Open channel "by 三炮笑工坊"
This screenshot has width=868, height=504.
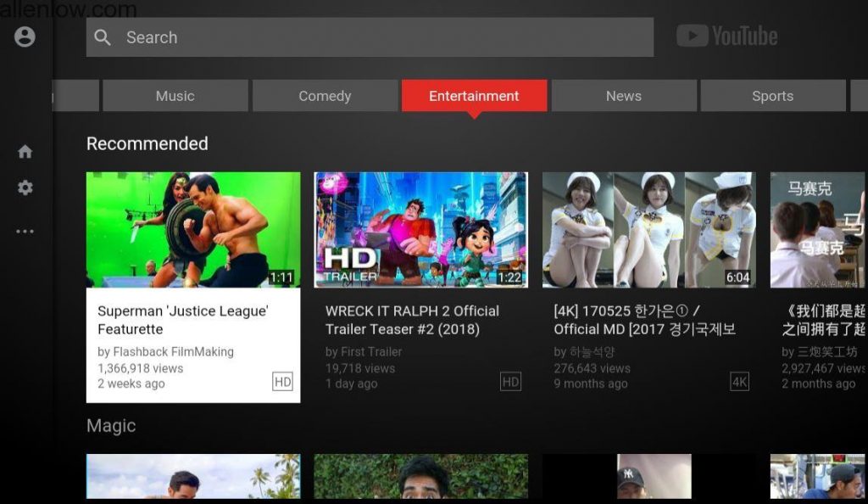pyautogui.click(x=820, y=351)
